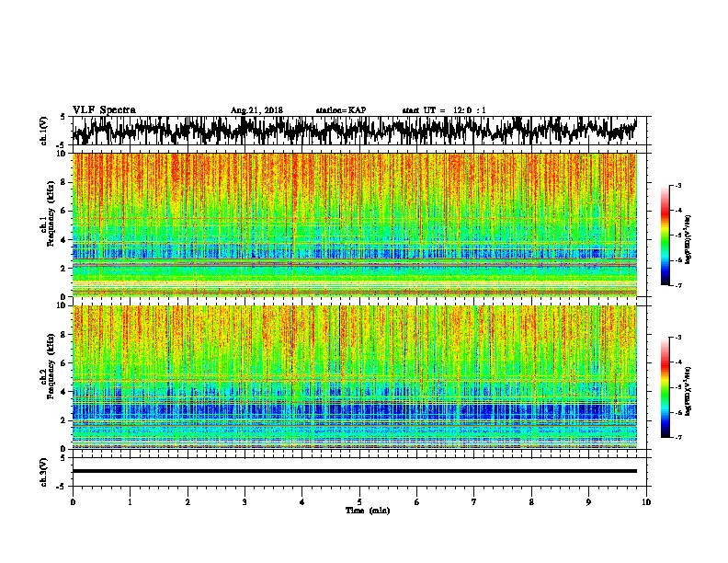728x563 pixels.
Task: Click the ch.2 spectrogram panel
Action: click(x=355, y=377)
